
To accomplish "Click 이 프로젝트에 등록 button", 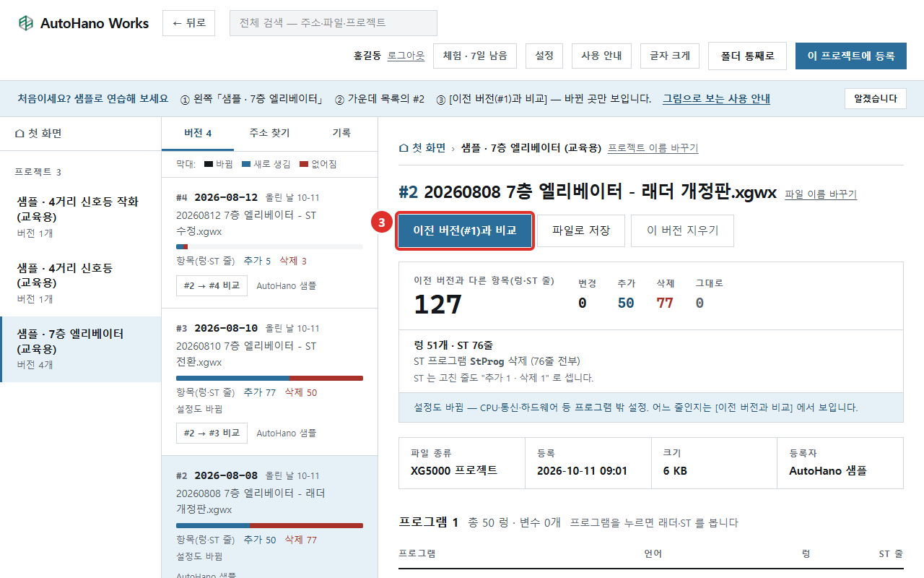I will pyautogui.click(x=851, y=56).
